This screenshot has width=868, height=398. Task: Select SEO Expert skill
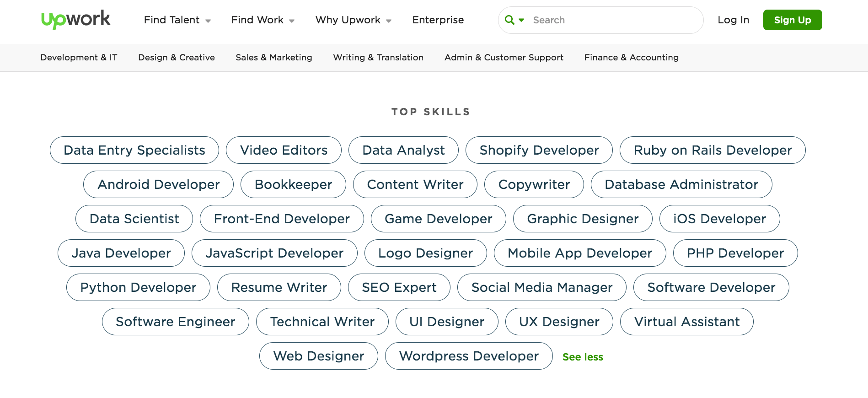coord(399,287)
